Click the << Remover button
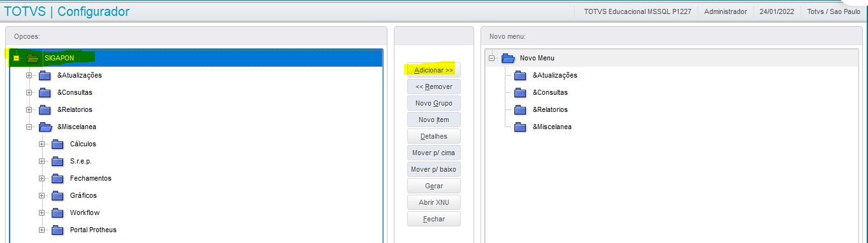 pos(434,87)
